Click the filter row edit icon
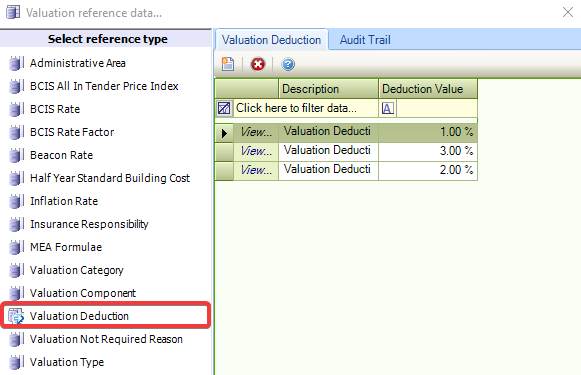The image size is (581, 375). coord(224,108)
